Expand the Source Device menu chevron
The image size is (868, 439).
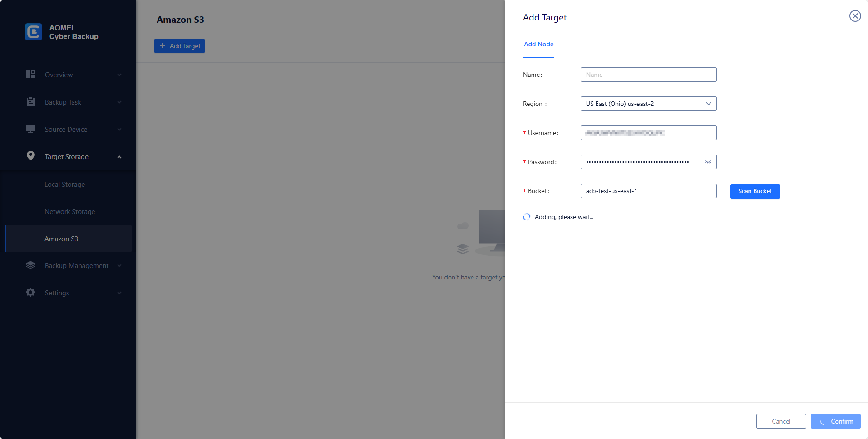click(119, 130)
